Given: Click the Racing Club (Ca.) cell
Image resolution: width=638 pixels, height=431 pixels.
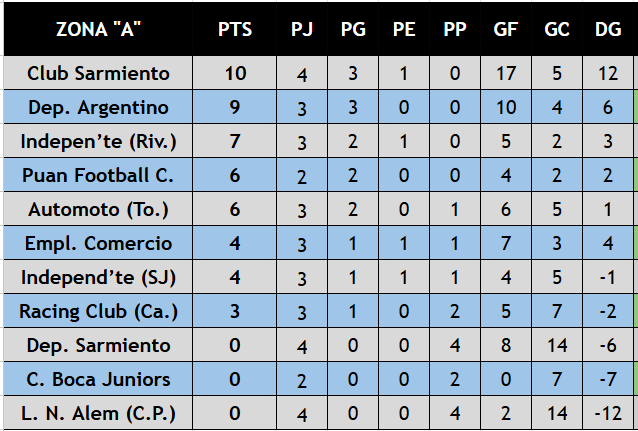Looking at the screenshot, I should pyautogui.click(x=98, y=311).
